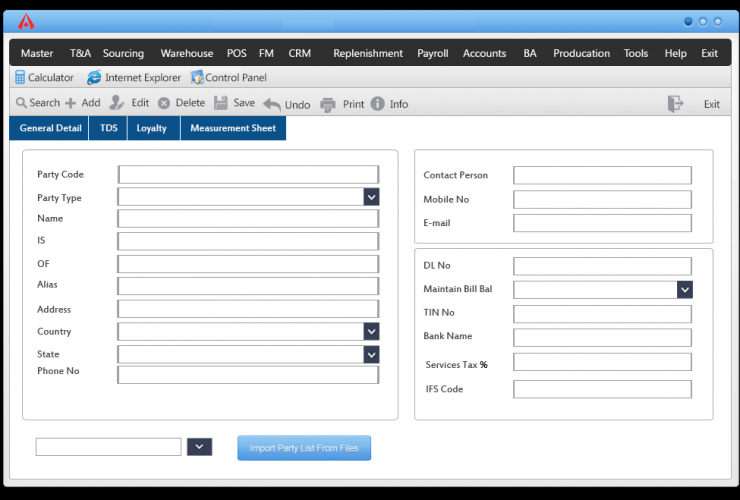Click the Print toolbar label
740x500 pixels.
[x=353, y=104]
